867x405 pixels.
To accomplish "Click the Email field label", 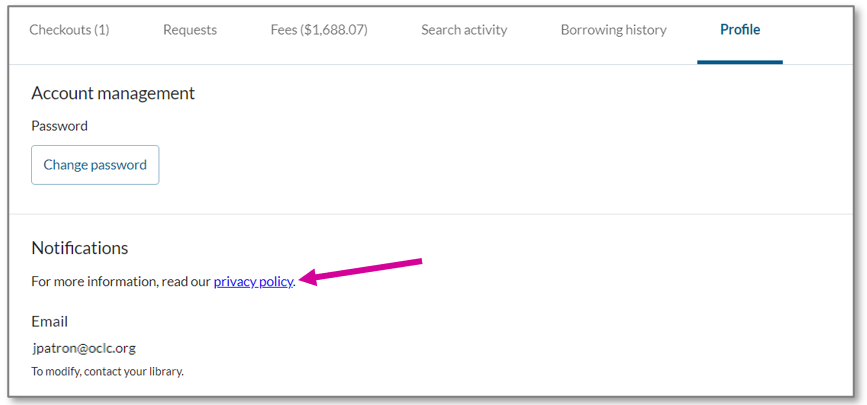I will (50, 321).
